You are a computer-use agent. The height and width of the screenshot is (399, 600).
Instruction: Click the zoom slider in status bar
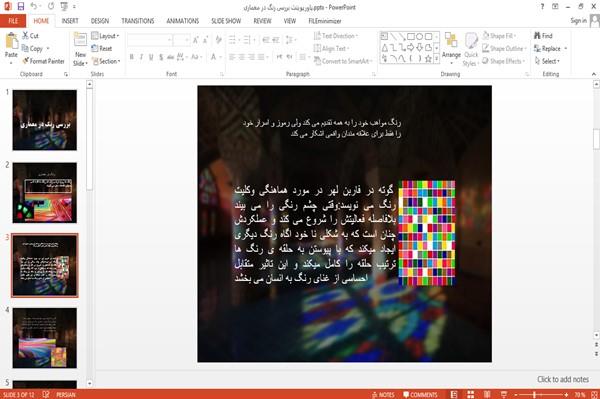click(540, 395)
